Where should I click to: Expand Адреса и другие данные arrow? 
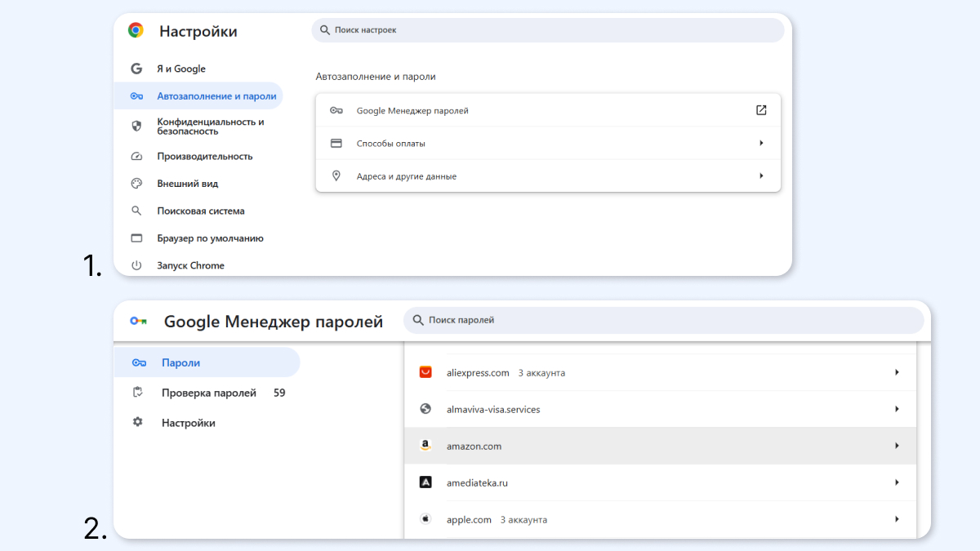(761, 176)
